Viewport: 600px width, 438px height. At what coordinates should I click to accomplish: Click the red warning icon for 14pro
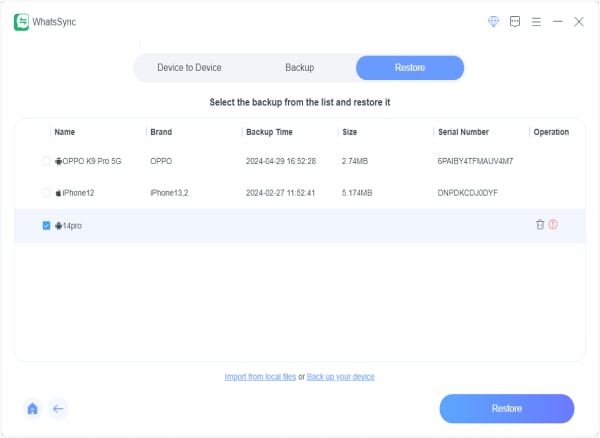tap(553, 225)
